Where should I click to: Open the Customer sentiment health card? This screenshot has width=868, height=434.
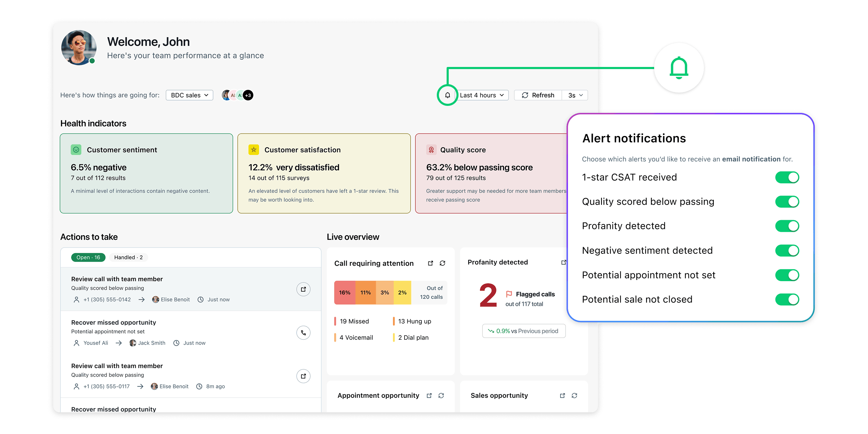click(x=147, y=173)
